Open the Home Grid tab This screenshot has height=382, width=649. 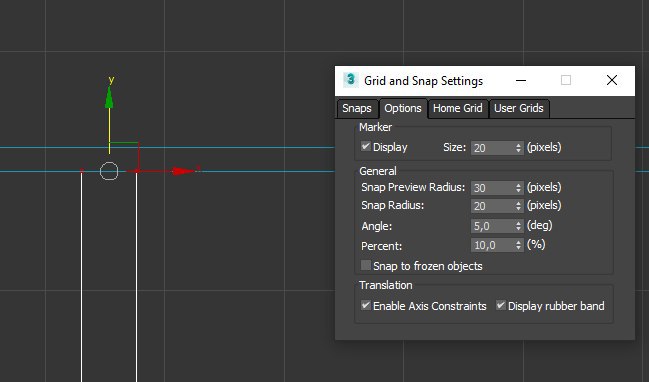[457, 108]
